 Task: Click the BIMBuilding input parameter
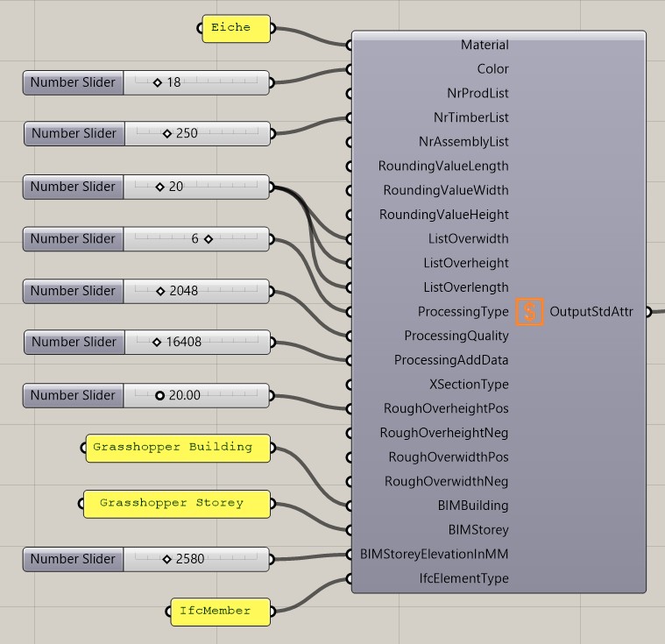click(473, 506)
